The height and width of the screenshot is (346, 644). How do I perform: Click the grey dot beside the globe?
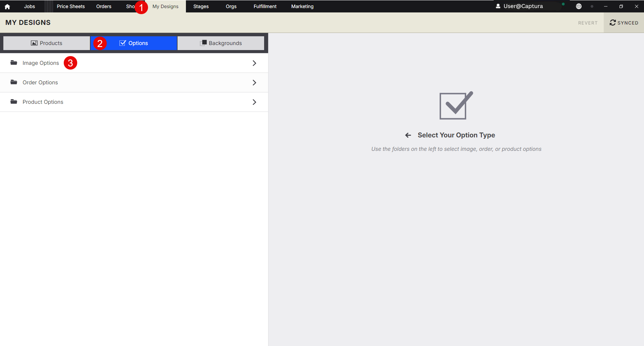(x=592, y=6)
